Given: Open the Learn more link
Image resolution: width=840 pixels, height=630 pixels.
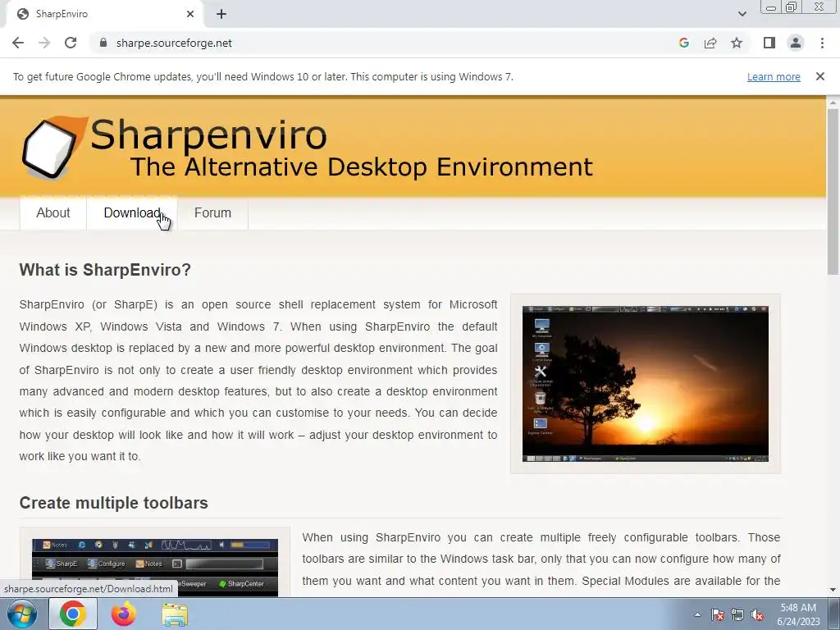Looking at the screenshot, I should (774, 76).
